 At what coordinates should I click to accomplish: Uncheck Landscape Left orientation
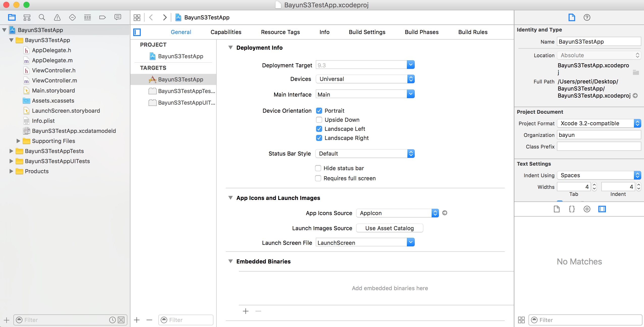[x=319, y=129]
